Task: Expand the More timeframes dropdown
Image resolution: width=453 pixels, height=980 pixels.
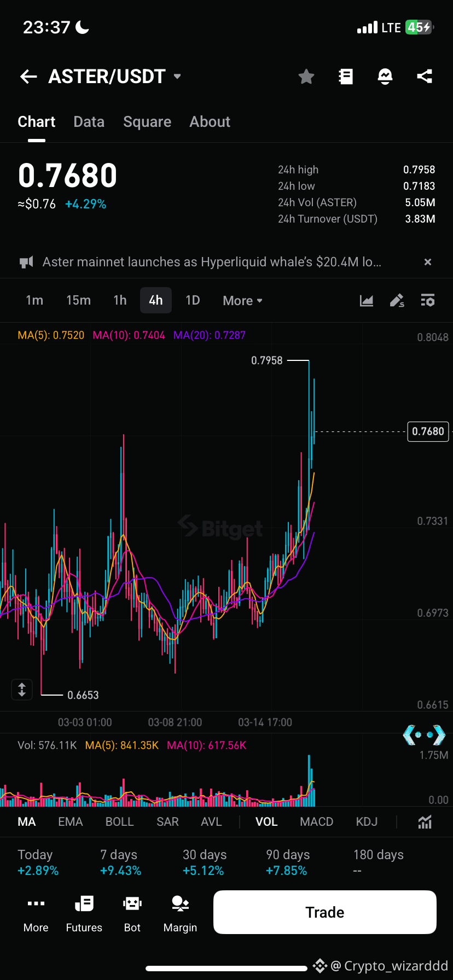Action: 243,301
